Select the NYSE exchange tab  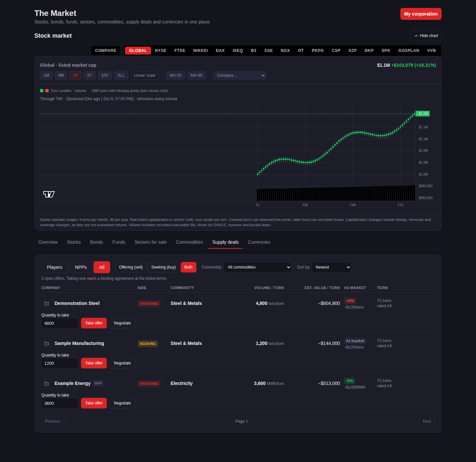coord(161,51)
